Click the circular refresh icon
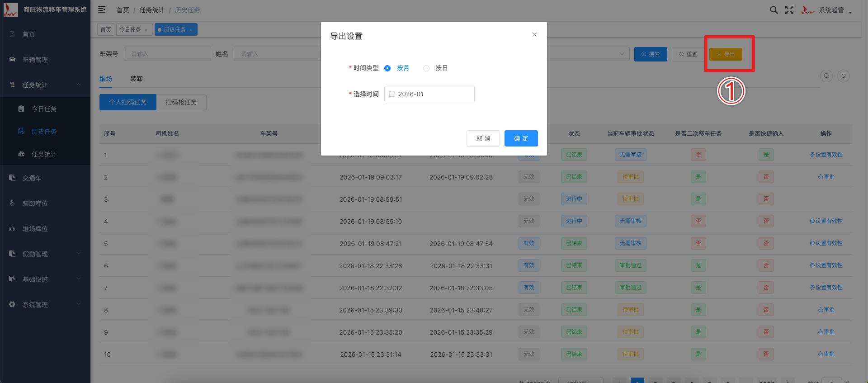The image size is (868, 383). pyautogui.click(x=844, y=76)
